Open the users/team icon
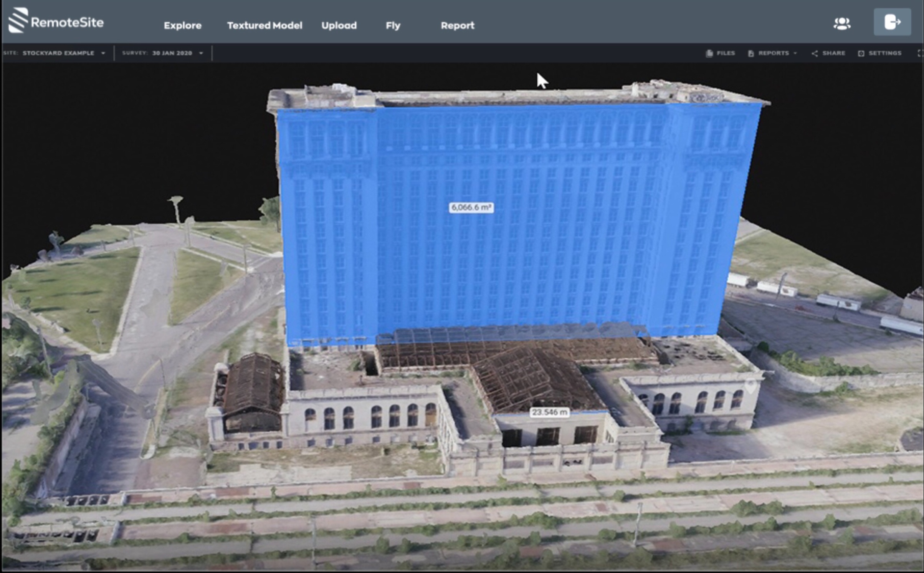This screenshot has height=573, width=924. (x=842, y=23)
